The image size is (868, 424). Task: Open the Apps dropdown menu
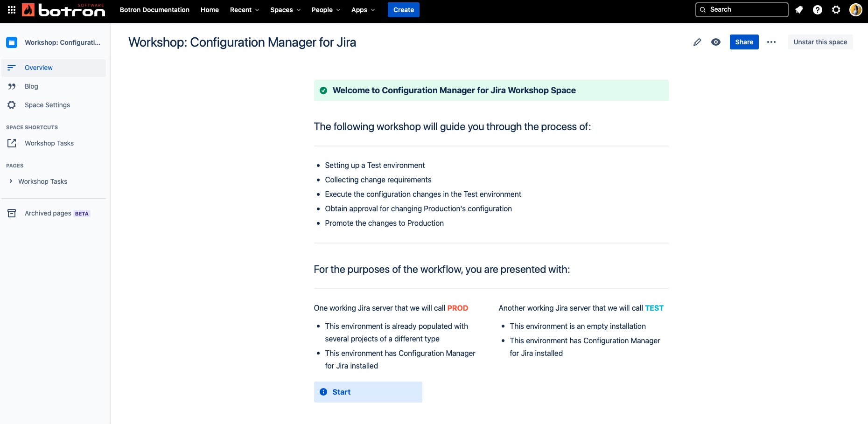[x=363, y=10]
